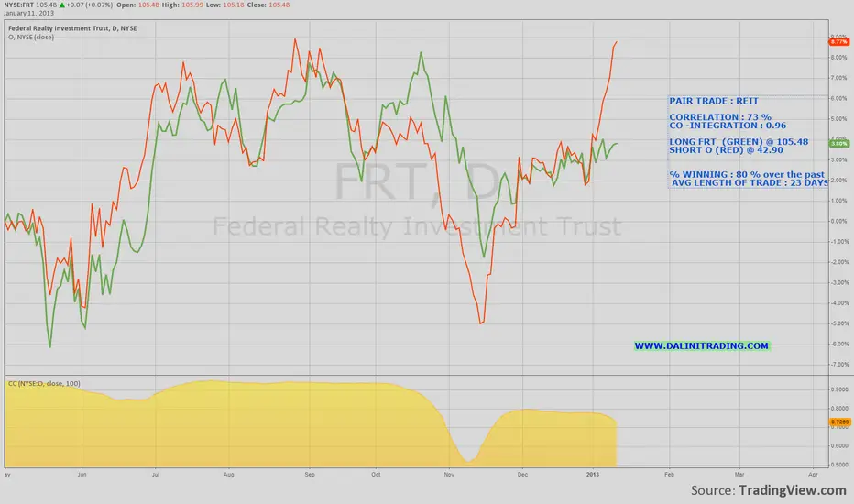The width and height of the screenshot is (854, 504).
Task: Click the Mar label on time axis
Action: coord(739,475)
